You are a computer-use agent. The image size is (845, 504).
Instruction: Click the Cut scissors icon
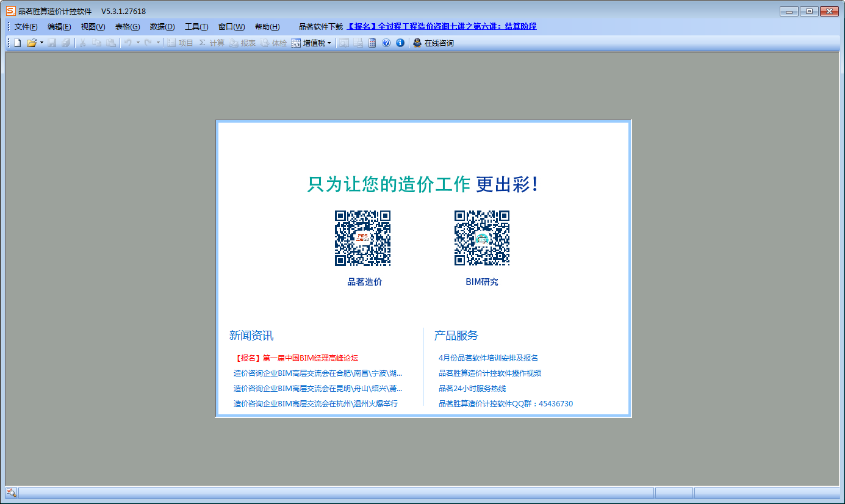(83, 43)
